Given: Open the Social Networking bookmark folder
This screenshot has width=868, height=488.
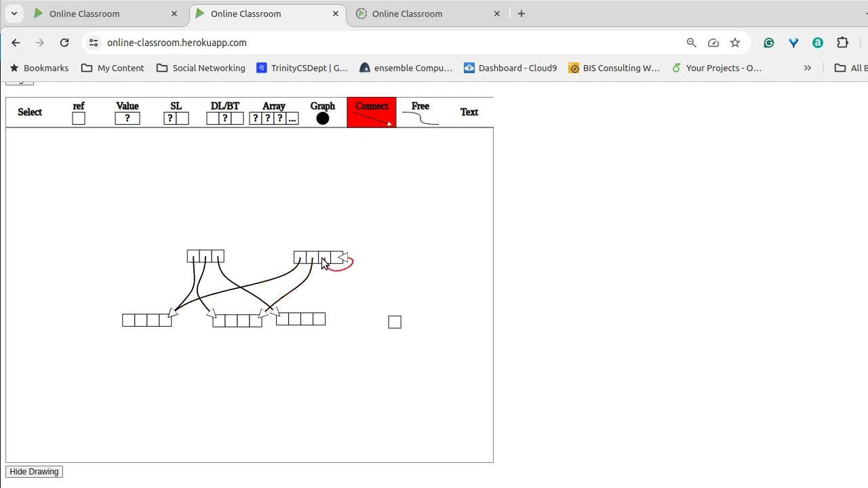Looking at the screenshot, I should 201,68.
